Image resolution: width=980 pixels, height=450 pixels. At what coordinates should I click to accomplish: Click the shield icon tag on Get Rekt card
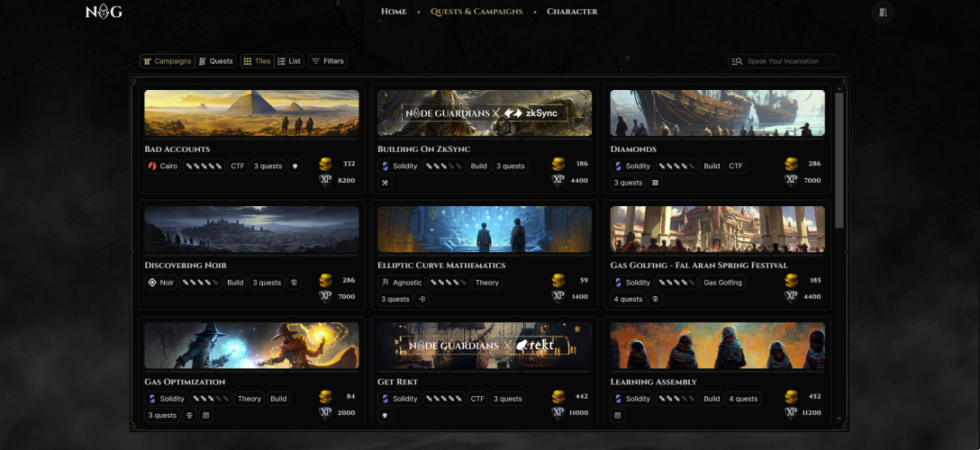tap(385, 415)
